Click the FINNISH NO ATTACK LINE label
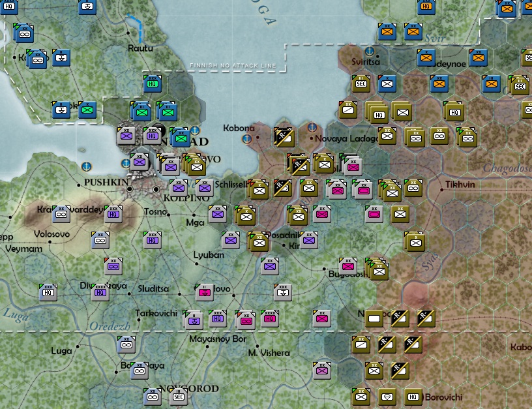Image resolution: width=532 pixels, height=409 pixels. pyautogui.click(x=233, y=65)
